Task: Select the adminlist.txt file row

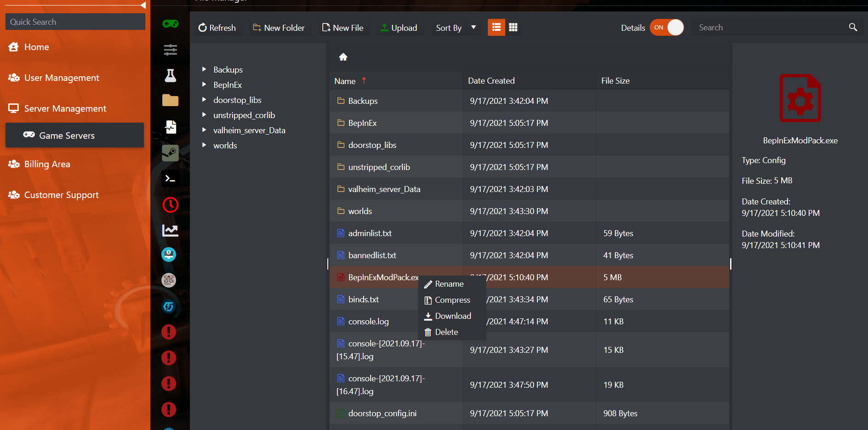Action: click(530, 233)
